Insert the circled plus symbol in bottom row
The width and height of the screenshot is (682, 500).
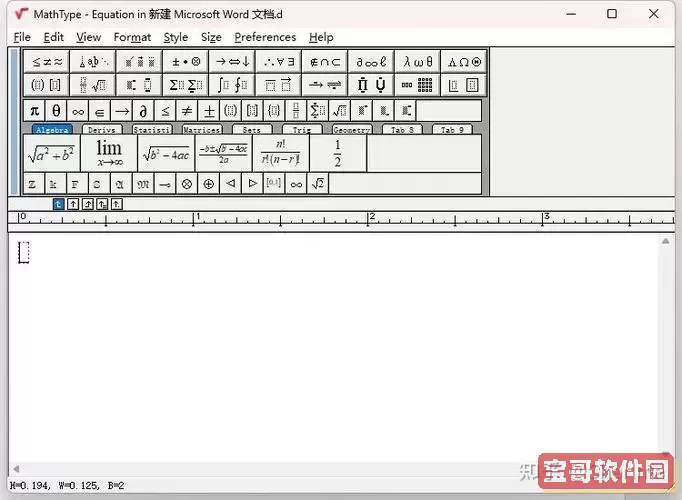pos(209,184)
